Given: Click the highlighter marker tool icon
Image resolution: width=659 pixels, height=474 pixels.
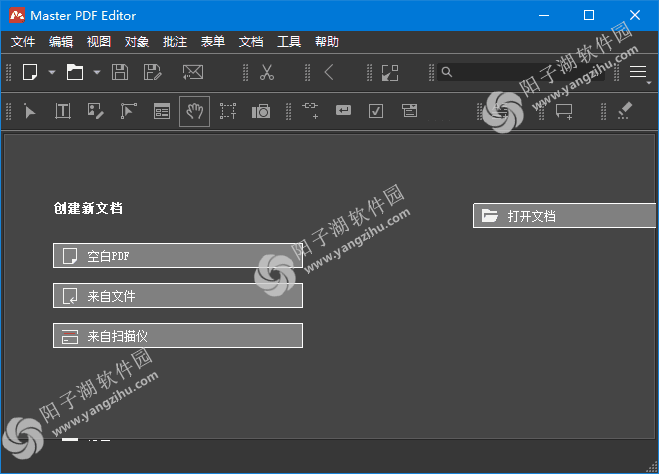Looking at the screenshot, I should [x=625, y=111].
